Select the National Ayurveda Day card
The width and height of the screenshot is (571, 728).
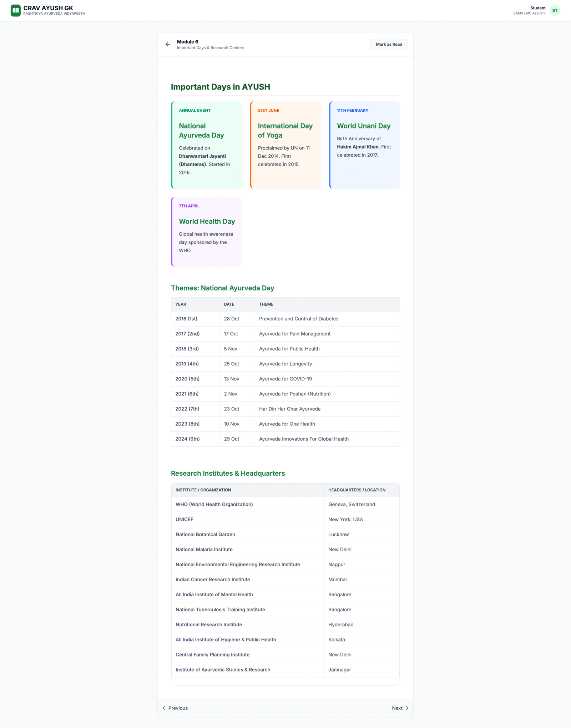tap(207, 145)
